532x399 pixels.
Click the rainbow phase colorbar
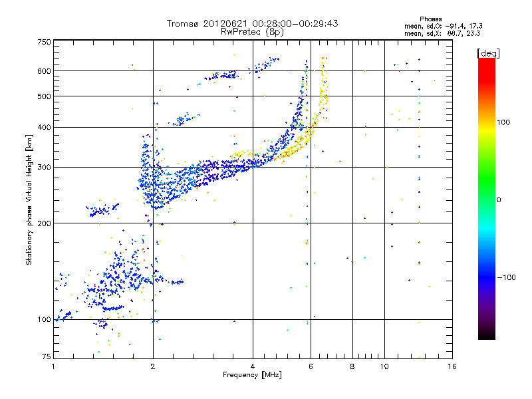coord(487,198)
